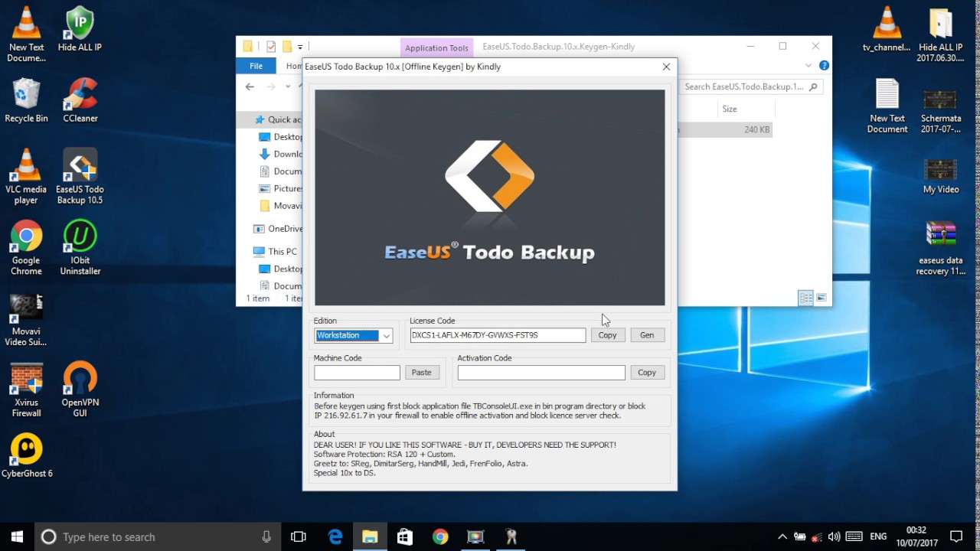The height and width of the screenshot is (551, 980).
Task: Launch CyberGhost 6 from desktop
Action: click(x=27, y=455)
